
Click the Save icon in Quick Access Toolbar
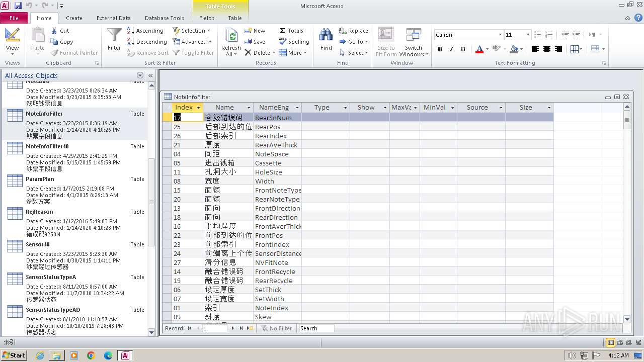(x=18, y=6)
